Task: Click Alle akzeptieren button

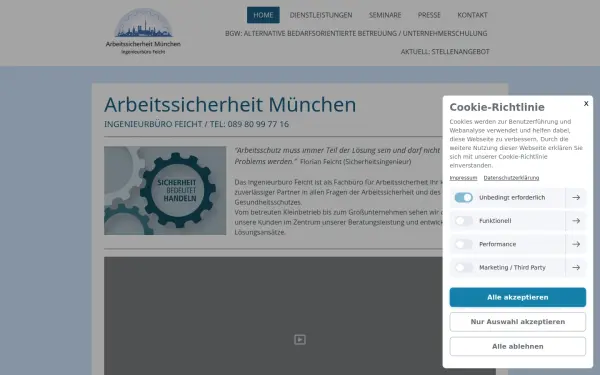Action: pyautogui.click(x=517, y=297)
